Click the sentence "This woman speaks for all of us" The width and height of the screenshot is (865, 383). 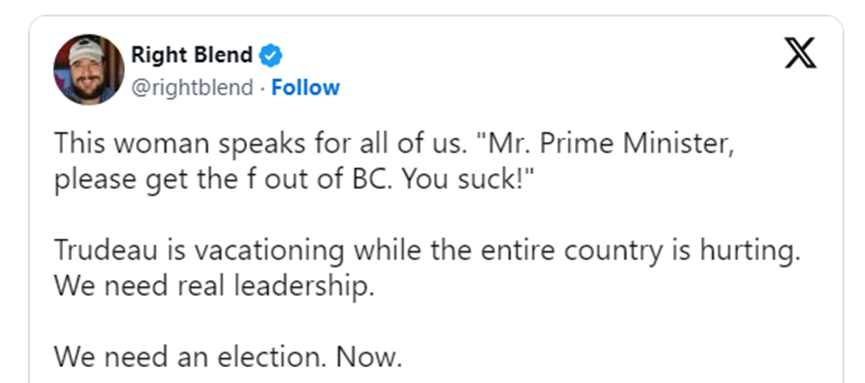point(258,144)
